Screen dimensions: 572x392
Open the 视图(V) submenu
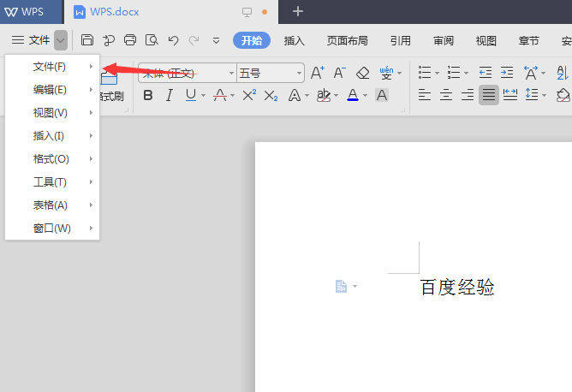[x=52, y=113]
